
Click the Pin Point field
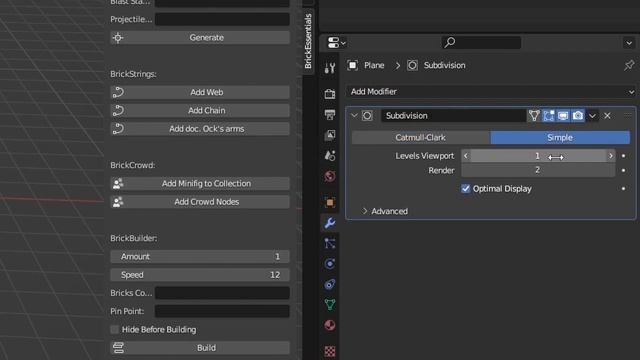click(222, 311)
